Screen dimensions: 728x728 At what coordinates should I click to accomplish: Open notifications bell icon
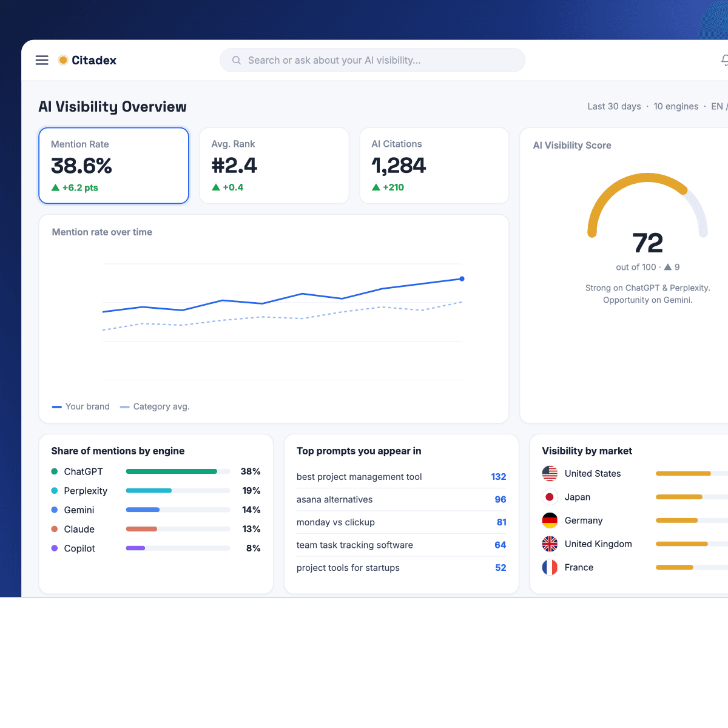[724, 60]
